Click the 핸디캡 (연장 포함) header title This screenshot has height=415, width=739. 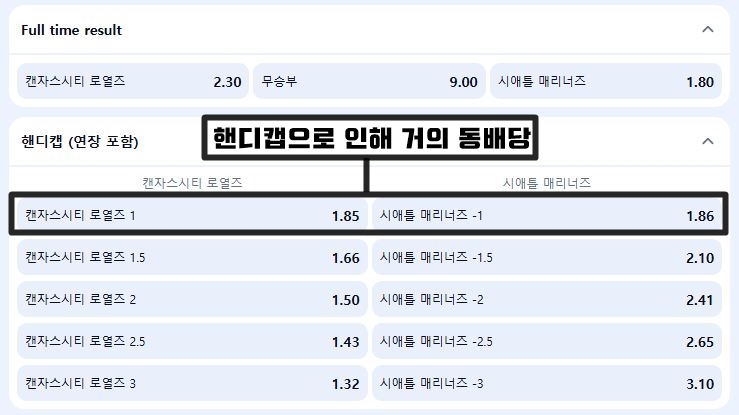pyautogui.click(x=80, y=141)
